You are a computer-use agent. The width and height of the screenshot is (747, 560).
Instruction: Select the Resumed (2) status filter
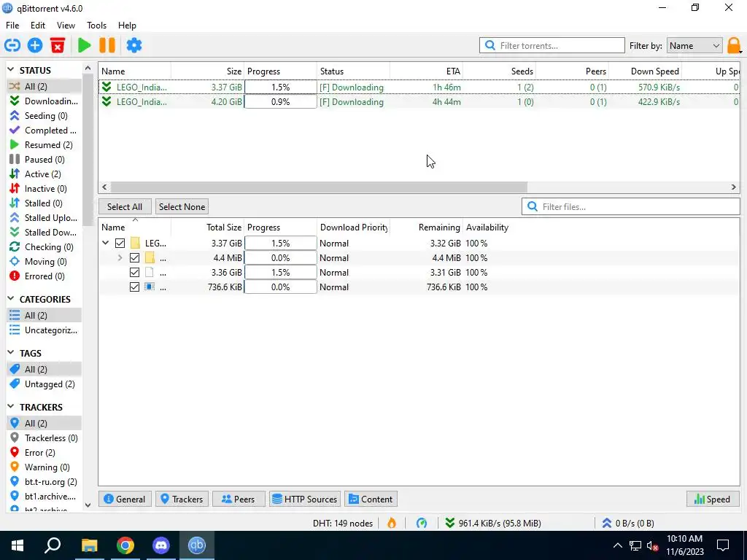(44, 145)
